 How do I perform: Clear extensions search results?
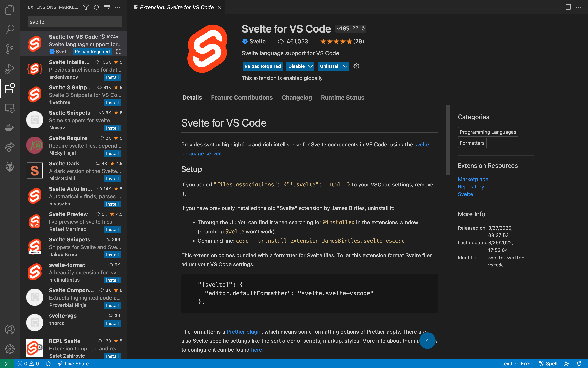(x=107, y=7)
